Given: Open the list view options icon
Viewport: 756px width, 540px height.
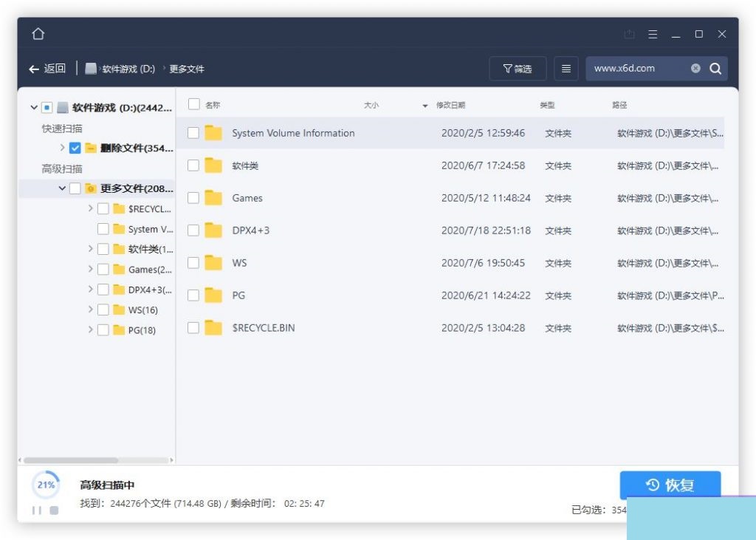Looking at the screenshot, I should (566, 68).
